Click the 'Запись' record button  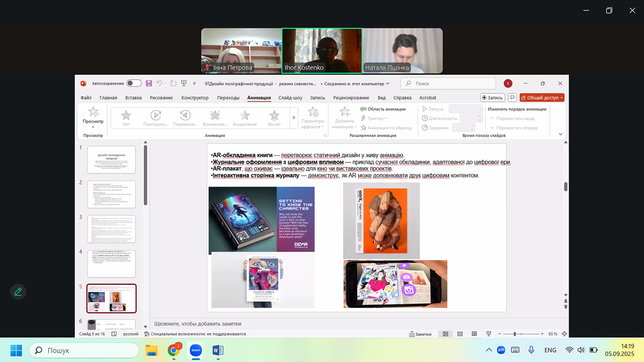[492, 97]
